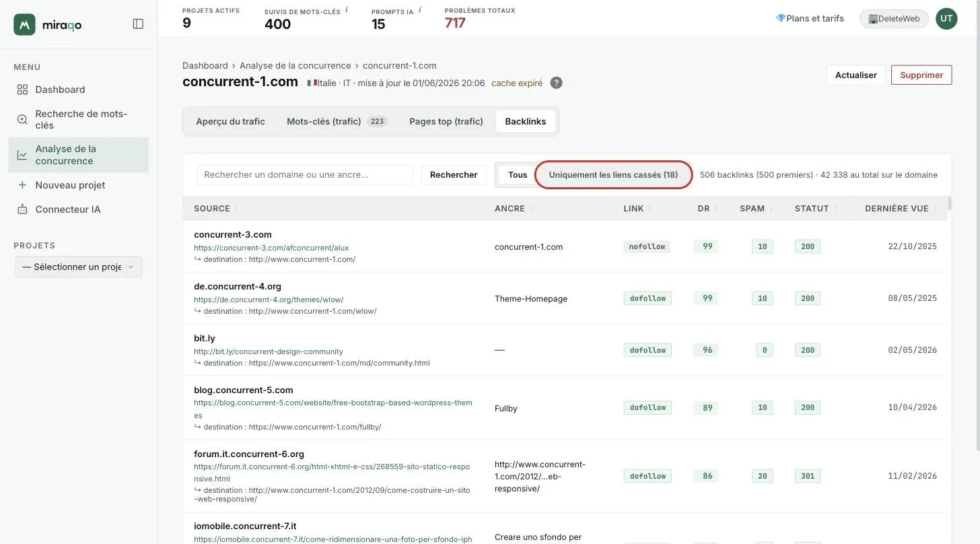Open forum.it.concurrent-6.org sito-statico link
Image resolution: width=980 pixels, height=544 pixels.
point(332,472)
